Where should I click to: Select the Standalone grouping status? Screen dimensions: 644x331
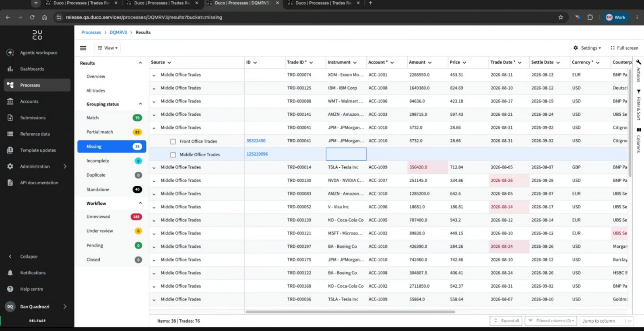pos(112,189)
